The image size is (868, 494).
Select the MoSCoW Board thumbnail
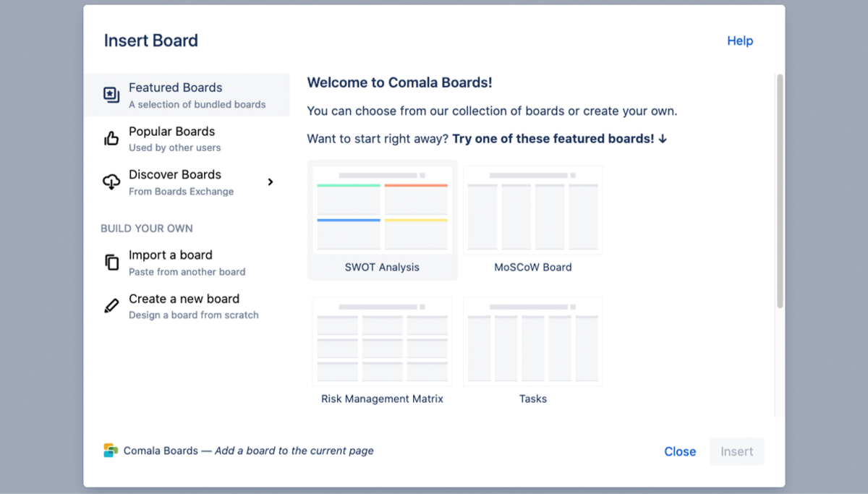click(x=533, y=210)
